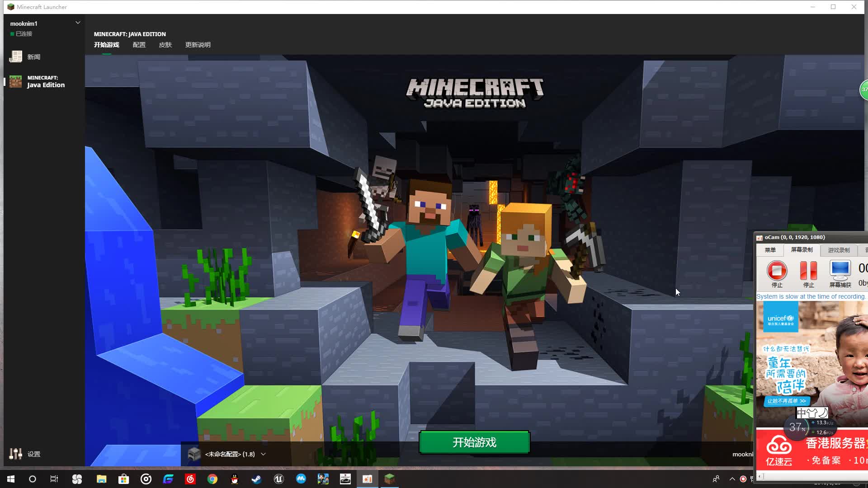Switch to oCam 游戏录制 tab
868x488 pixels.
pos(839,250)
